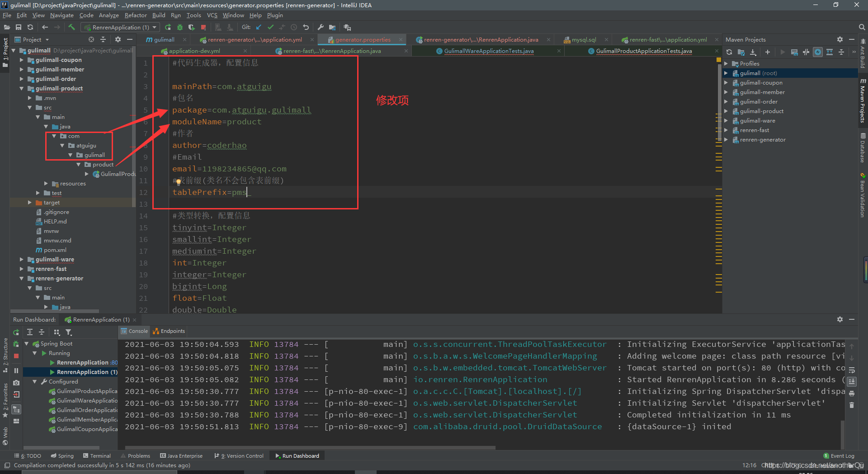The image size is (868, 474).
Task: Open the Navigate menu
Action: pos(62,15)
